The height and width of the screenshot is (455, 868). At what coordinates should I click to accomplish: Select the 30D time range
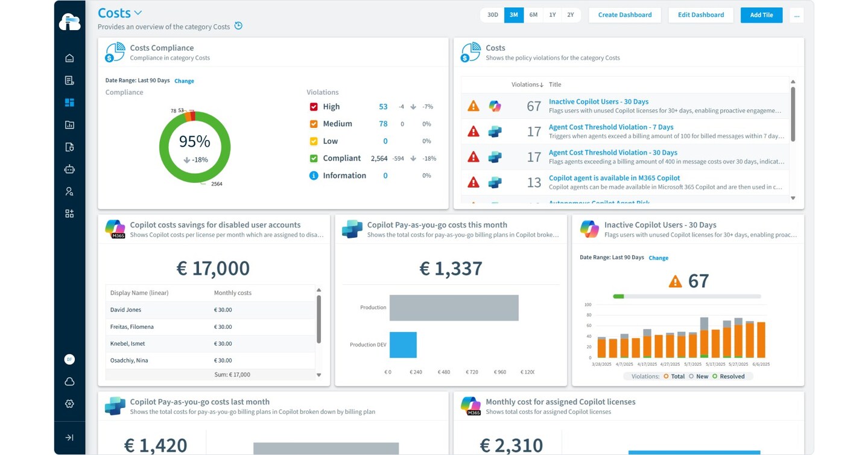493,15
